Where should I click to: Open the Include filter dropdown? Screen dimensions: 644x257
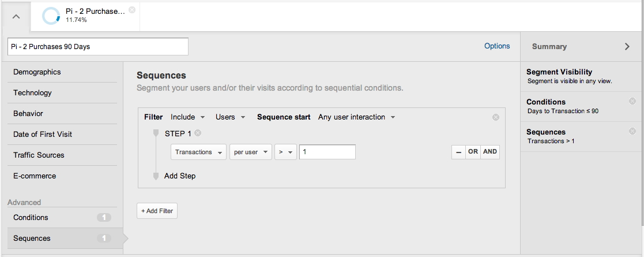point(188,117)
